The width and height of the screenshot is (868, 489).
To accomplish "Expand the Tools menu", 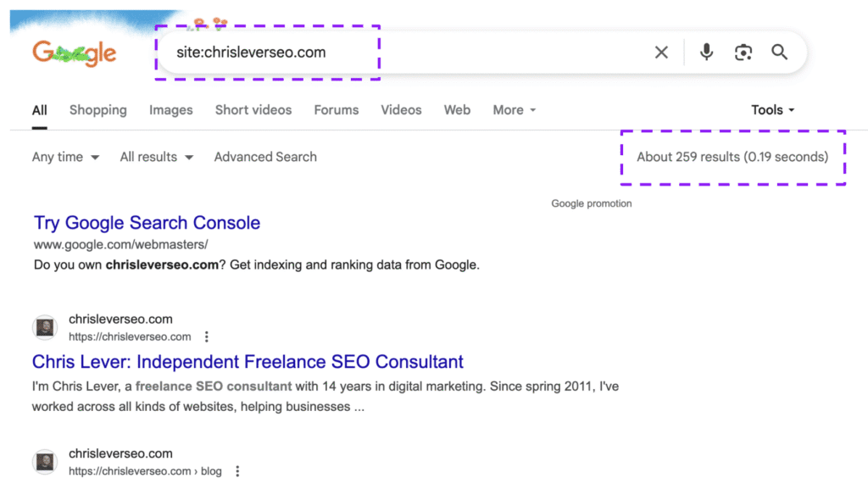I will point(772,110).
